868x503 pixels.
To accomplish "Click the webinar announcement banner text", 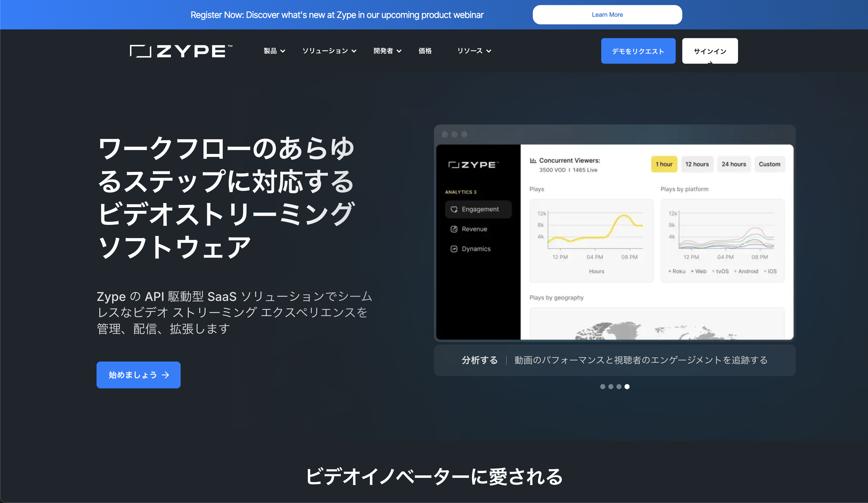I will (337, 15).
